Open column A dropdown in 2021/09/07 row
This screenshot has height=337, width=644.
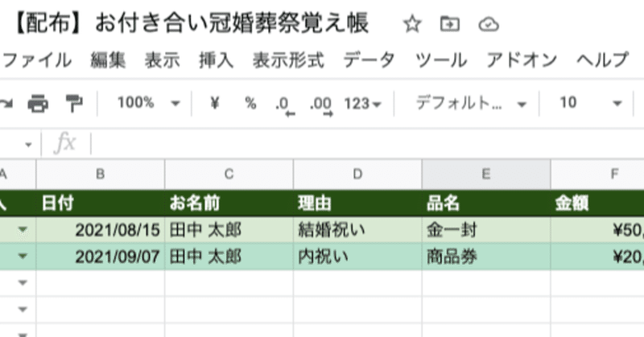[23, 256]
